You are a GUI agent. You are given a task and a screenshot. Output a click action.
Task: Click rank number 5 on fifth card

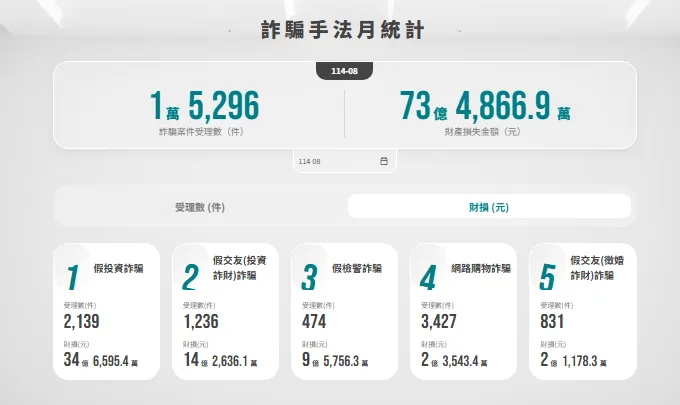547,278
